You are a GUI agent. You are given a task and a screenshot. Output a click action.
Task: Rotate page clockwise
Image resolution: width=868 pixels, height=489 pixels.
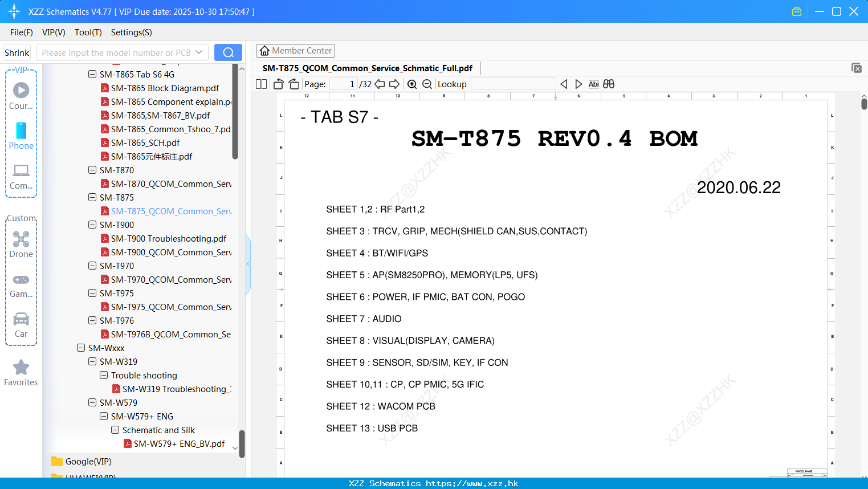(x=294, y=84)
